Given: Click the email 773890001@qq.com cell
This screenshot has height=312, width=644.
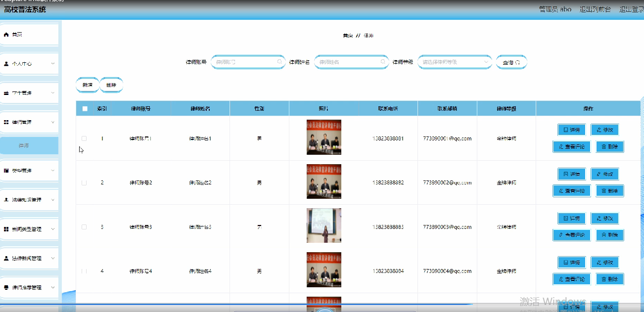Looking at the screenshot, I should (447, 138).
